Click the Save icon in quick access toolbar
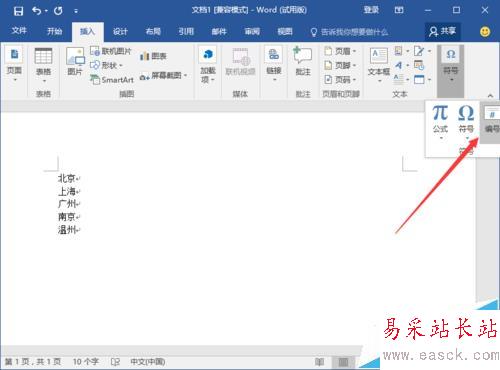 (x=18, y=11)
